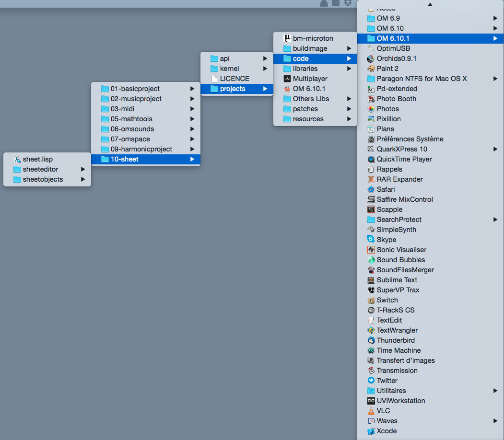Open the OM 6.9 folder item
Viewport: 504px width, 440px height.
[430, 18]
